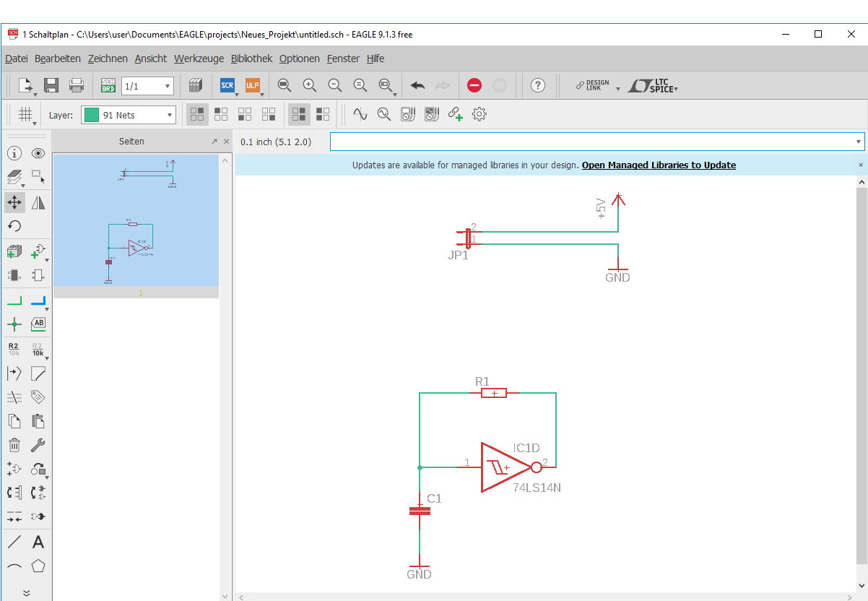Open the Bibliothek menu

(x=251, y=59)
